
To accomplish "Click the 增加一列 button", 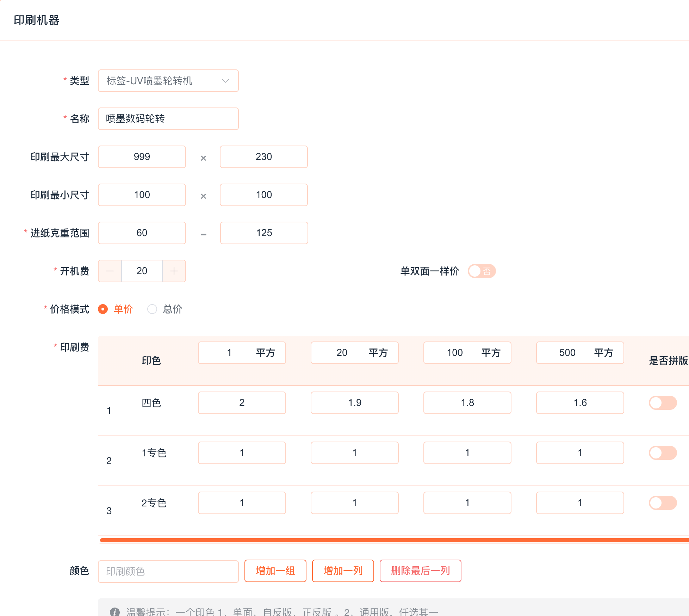I will click(x=343, y=571).
